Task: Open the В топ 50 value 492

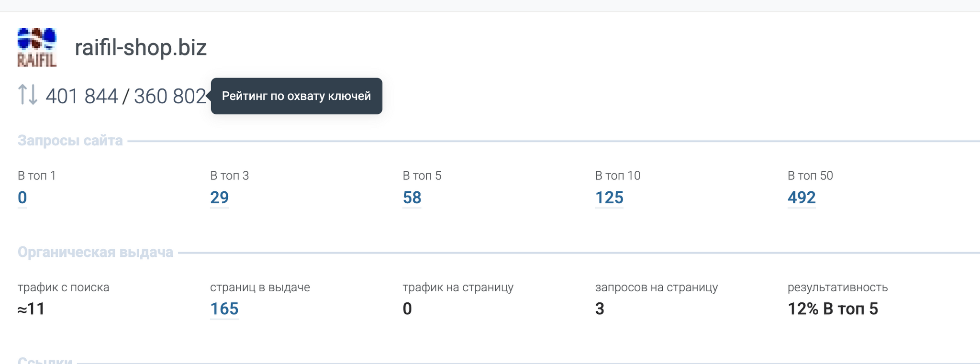Action: click(x=802, y=198)
